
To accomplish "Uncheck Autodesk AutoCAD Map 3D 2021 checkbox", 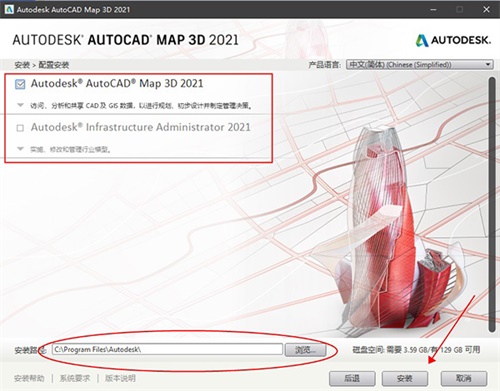I will click(20, 84).
